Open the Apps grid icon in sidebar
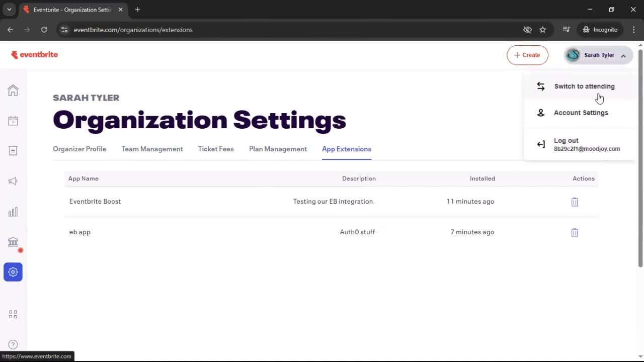This screenshot has height=362, width=644. tap(13, 314)
